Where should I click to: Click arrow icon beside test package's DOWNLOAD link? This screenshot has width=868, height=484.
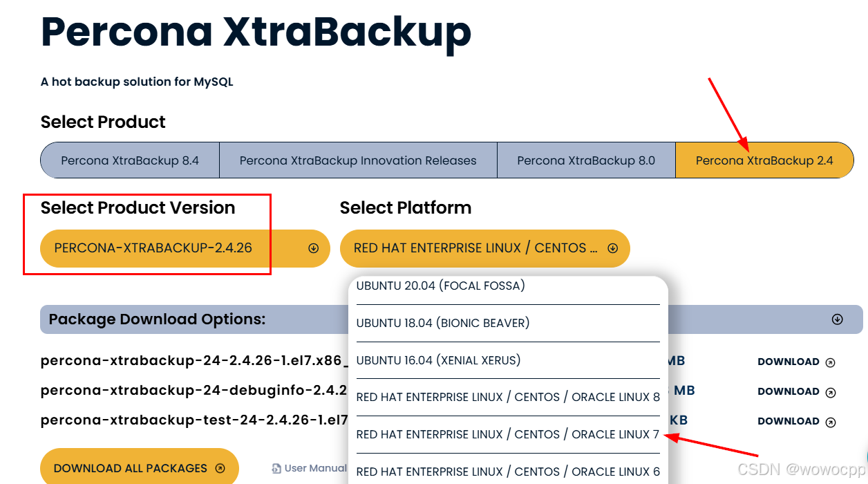831,422
